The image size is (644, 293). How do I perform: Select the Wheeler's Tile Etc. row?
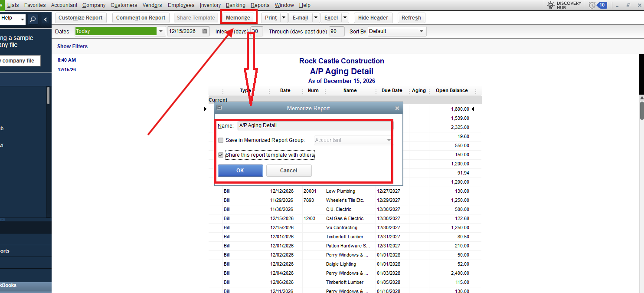tap(345, 200)
